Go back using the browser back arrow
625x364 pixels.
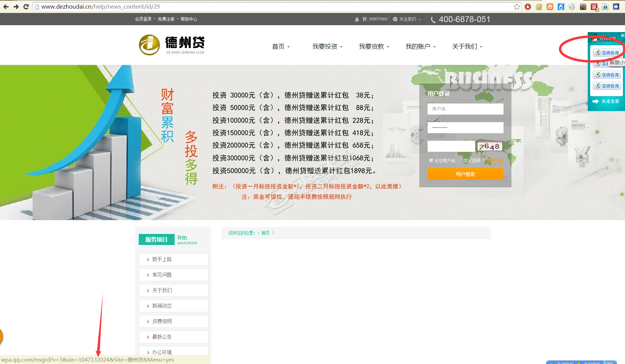point(6,7)
